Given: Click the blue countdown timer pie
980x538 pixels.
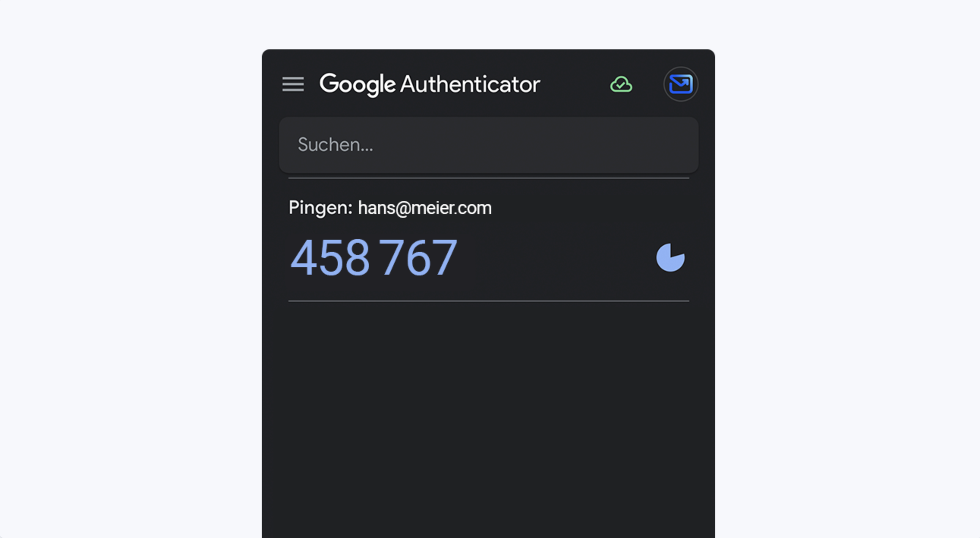Looking at the screenshot, I should coord(670,257).
